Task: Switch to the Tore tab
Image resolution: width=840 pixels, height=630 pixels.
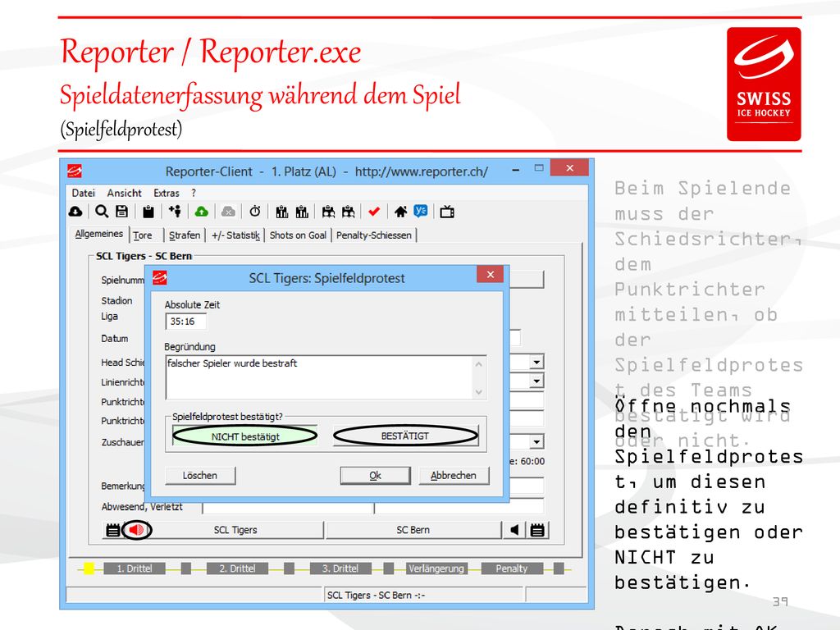Action: (x=143, y=235)
